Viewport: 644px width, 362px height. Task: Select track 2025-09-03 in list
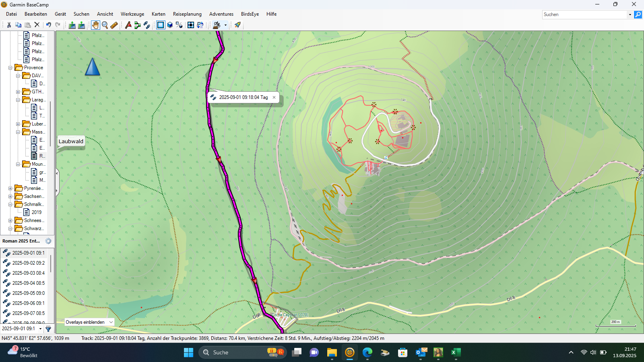pos(28,273)
